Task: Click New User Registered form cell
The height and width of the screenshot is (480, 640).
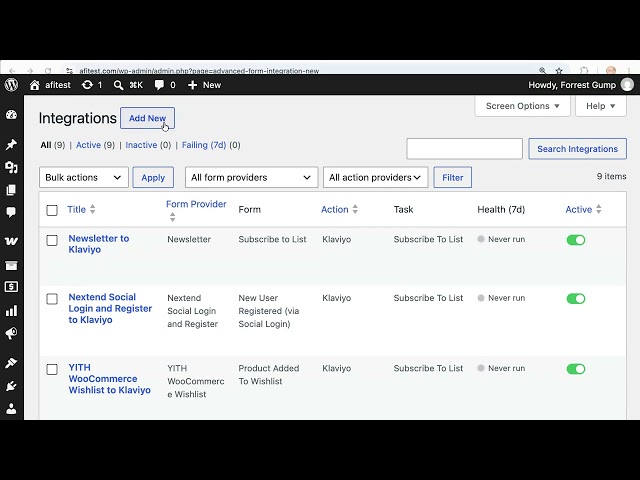Action: point(269,311)
